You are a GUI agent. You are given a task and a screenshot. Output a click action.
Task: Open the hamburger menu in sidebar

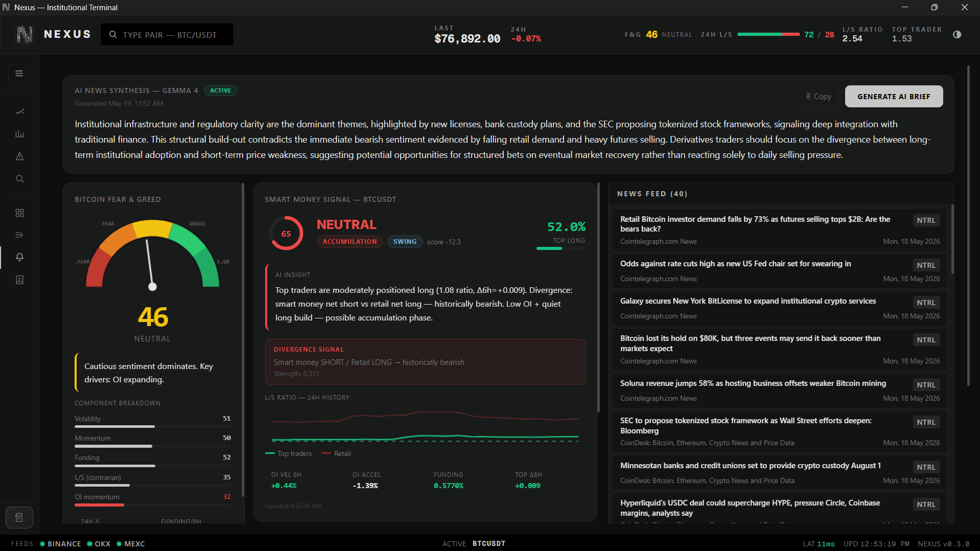(19, 74)
